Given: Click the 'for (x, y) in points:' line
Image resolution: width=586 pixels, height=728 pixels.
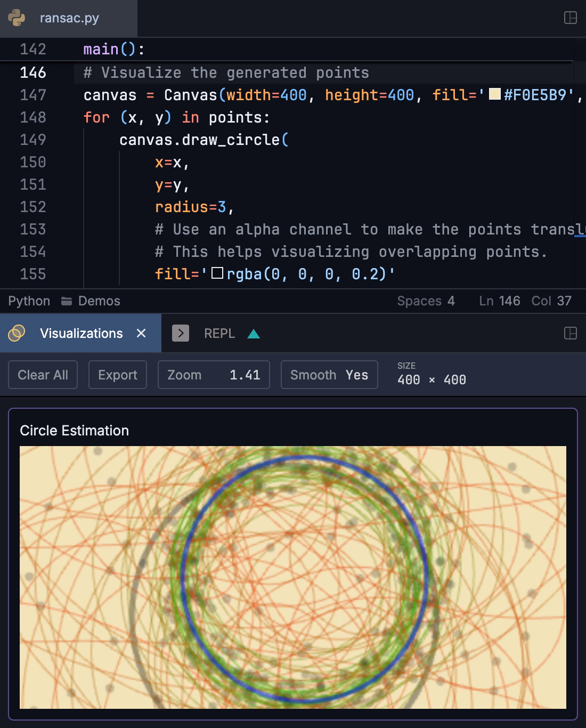Looking at the screenshot, I should tap(177, 117).
